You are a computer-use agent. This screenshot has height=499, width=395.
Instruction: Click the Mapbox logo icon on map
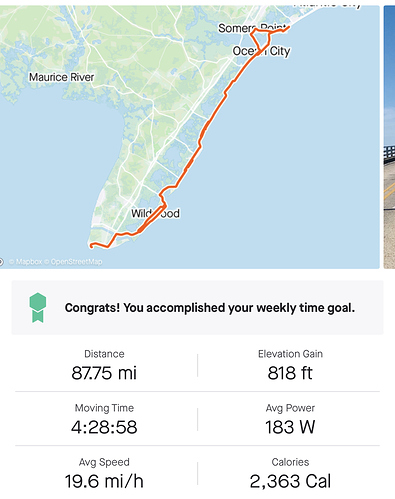pyautogui.click(x=1, y=262)
